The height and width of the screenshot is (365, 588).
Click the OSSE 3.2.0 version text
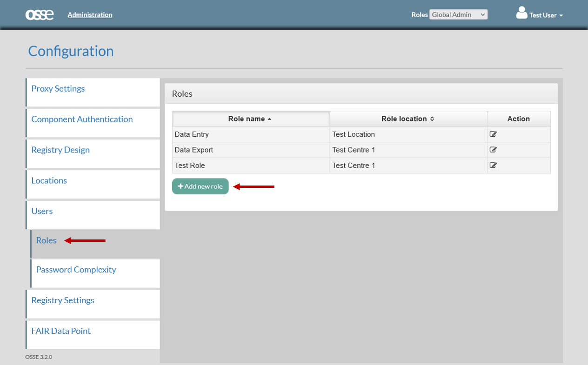[x=39, y=357]
